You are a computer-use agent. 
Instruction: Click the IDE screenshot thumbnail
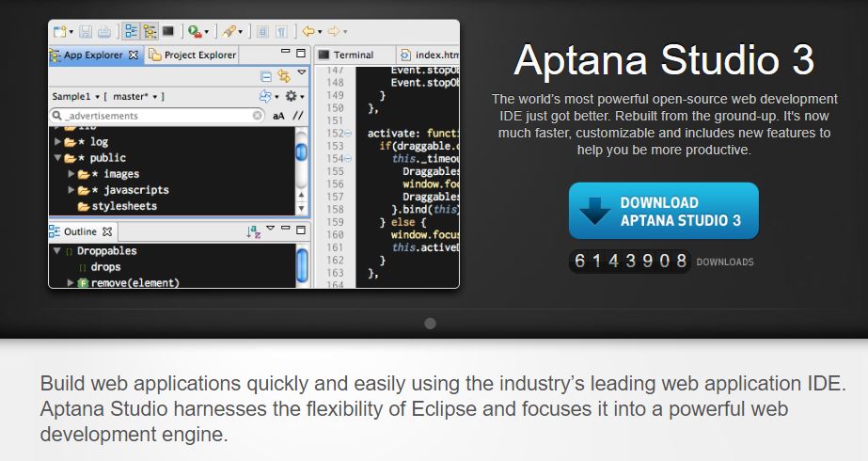pos(254,154)
